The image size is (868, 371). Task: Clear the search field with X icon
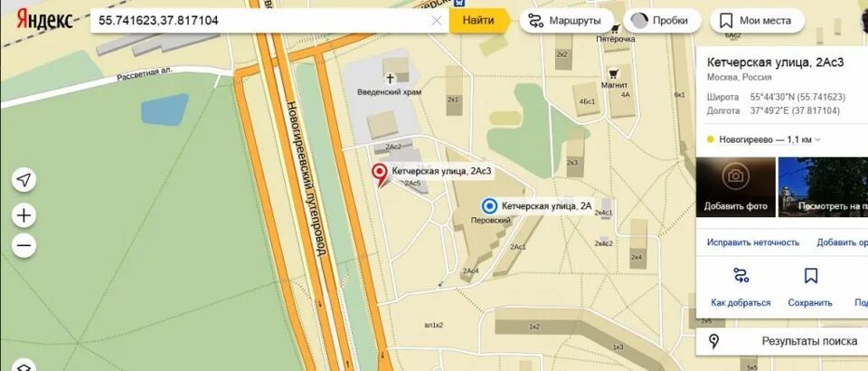coord(436,21)
